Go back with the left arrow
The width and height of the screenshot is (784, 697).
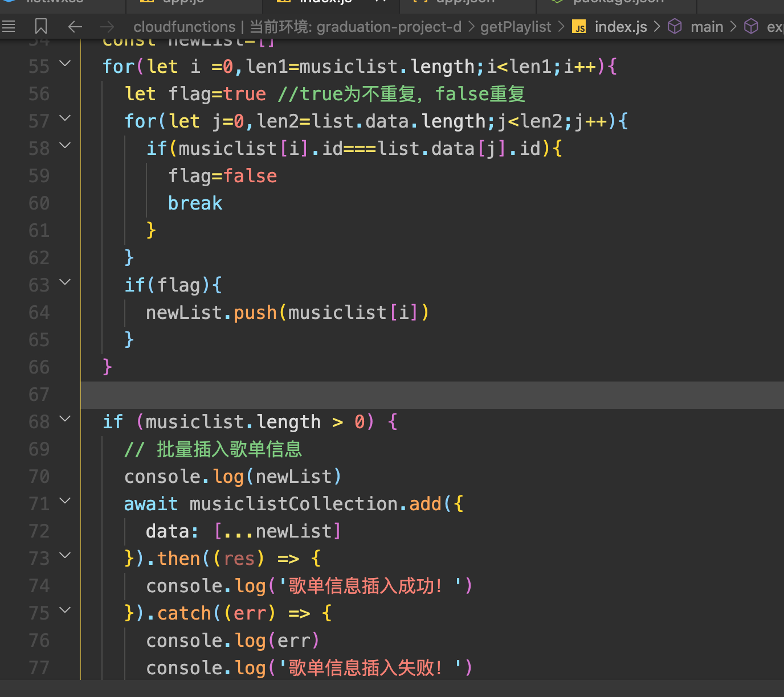75,26
